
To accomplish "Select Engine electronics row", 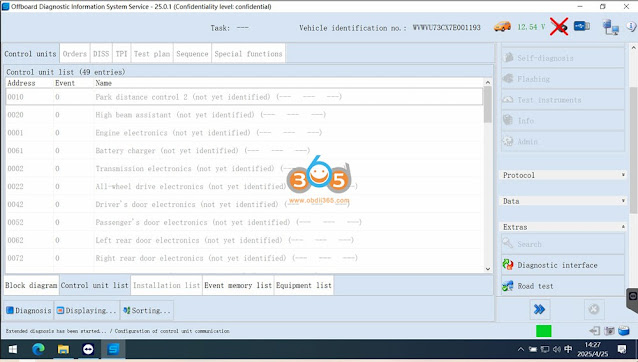I will pos(244,133).
